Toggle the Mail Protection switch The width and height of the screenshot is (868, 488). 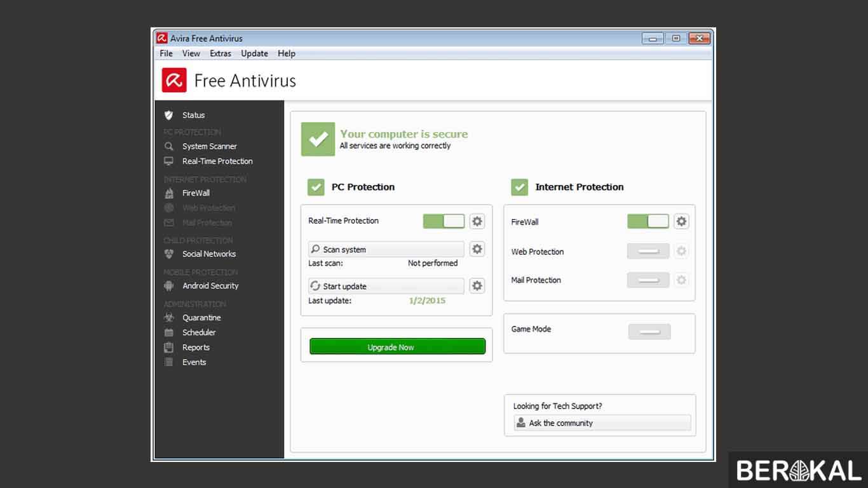click(648, 280)
